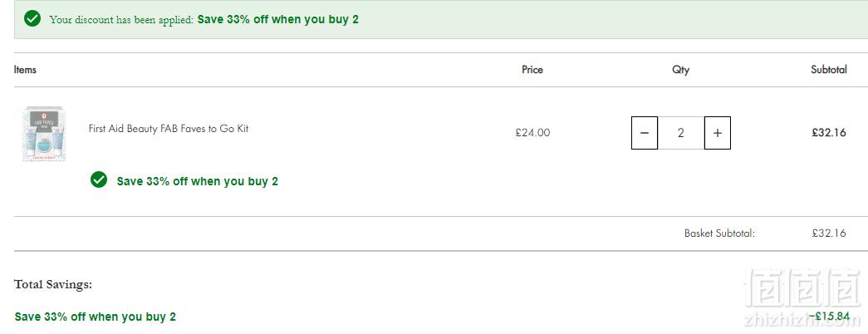Click 'Your discount has been applied' message
Image resolution: width=868 pixels, height=334 pixels.
pos(121,20)
